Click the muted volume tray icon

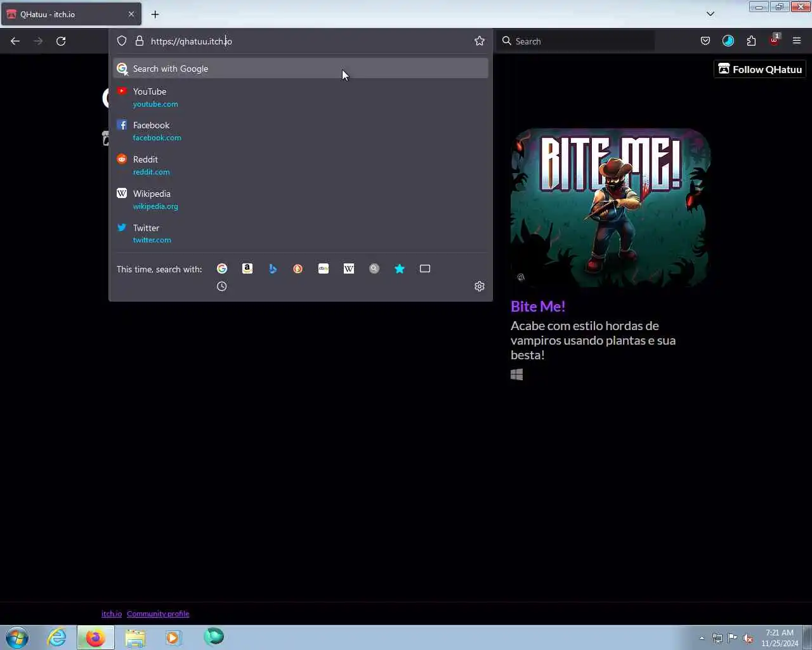(748, 638)
